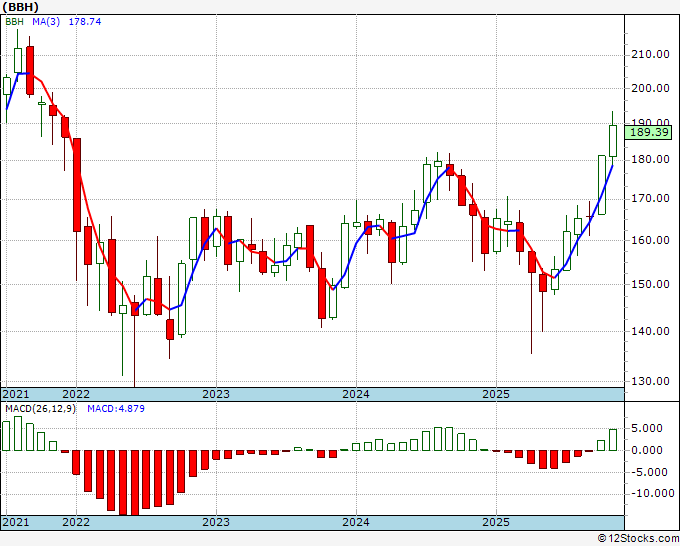Click the 210.00 price axis label
This screenshot has height=546, width=680.
649,55
